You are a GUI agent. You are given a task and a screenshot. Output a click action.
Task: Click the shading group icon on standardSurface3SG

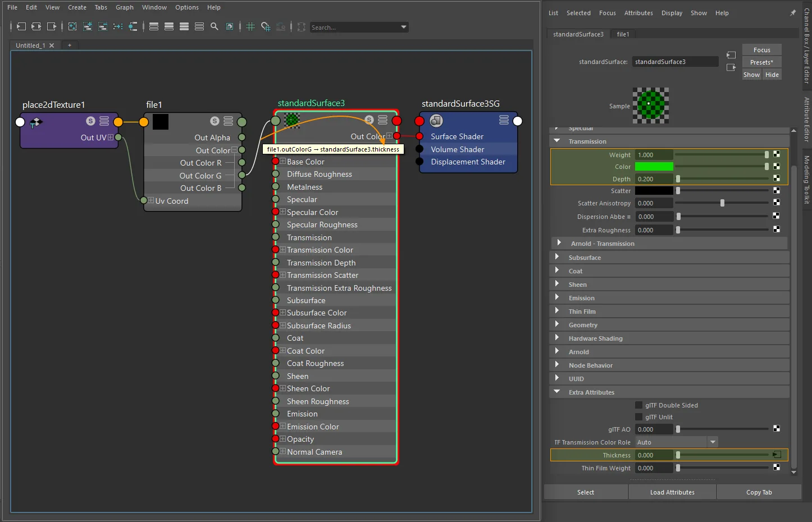436,120
